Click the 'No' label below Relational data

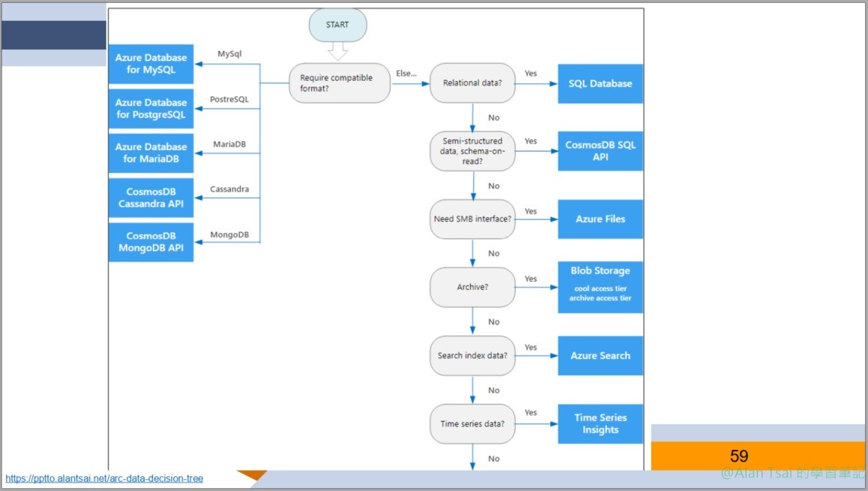click(494, 118)
